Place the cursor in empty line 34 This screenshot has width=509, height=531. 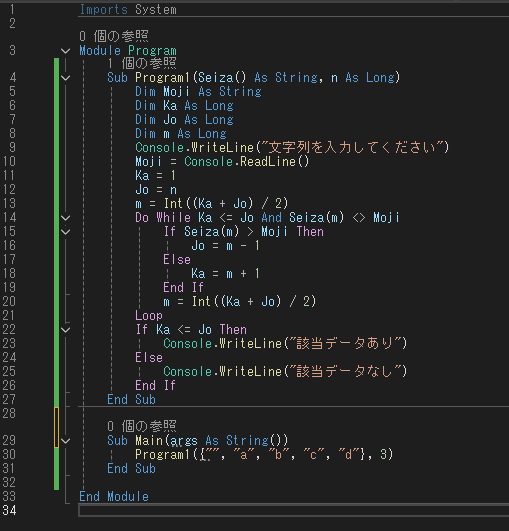(293, 510)
